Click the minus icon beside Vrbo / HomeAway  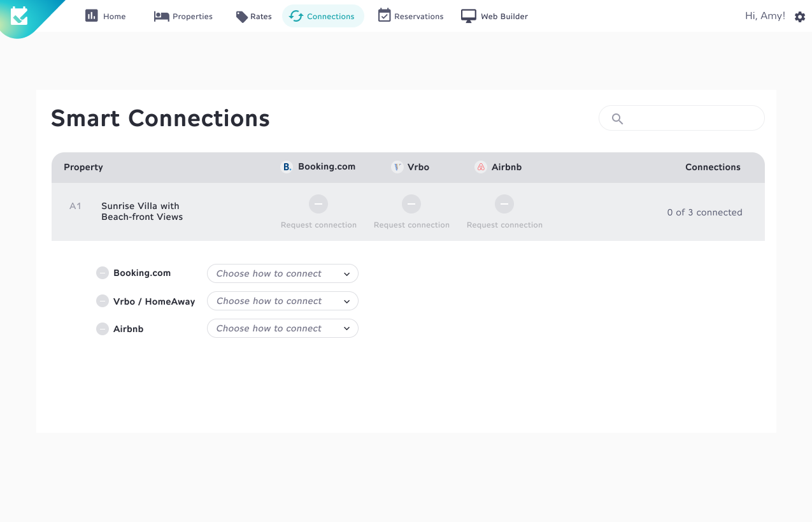[x=103, y=301]
